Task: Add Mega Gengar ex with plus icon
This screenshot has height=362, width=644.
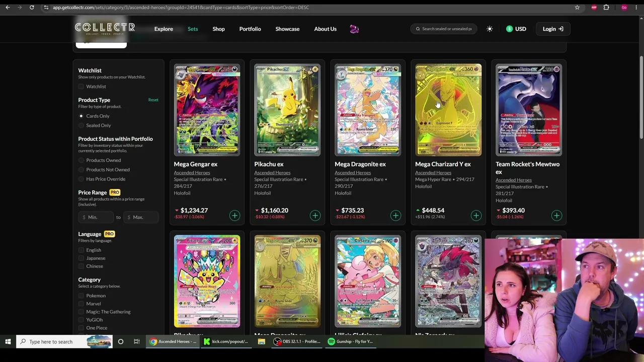Action: 234,216
